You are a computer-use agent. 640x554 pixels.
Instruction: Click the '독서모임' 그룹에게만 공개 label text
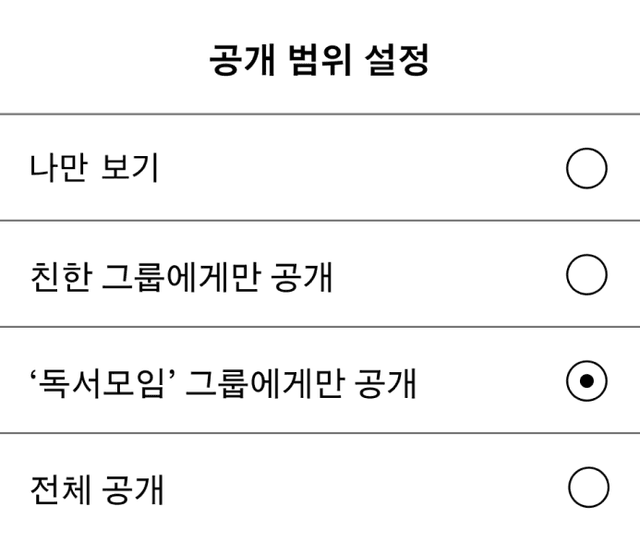pos(223,383)
